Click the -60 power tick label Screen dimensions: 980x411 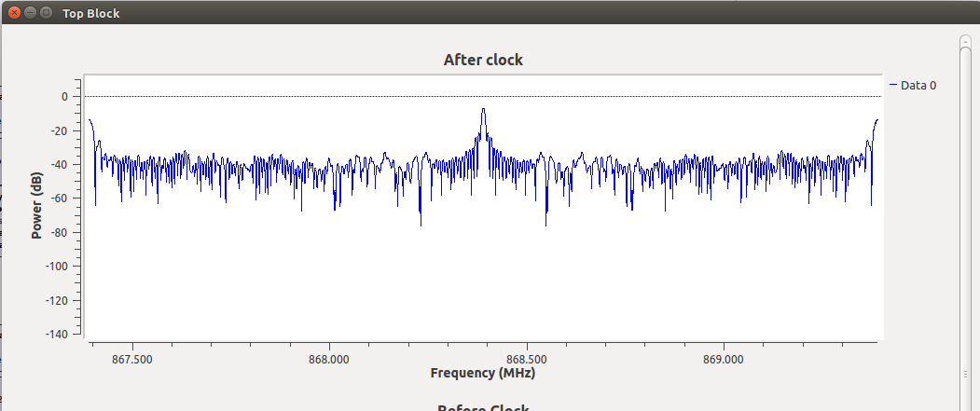point(59,199)
